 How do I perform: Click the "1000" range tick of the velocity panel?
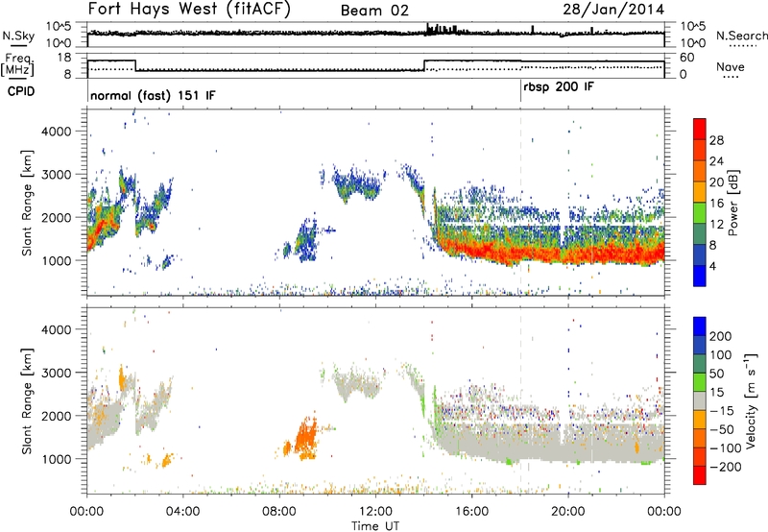coord(57,459)
